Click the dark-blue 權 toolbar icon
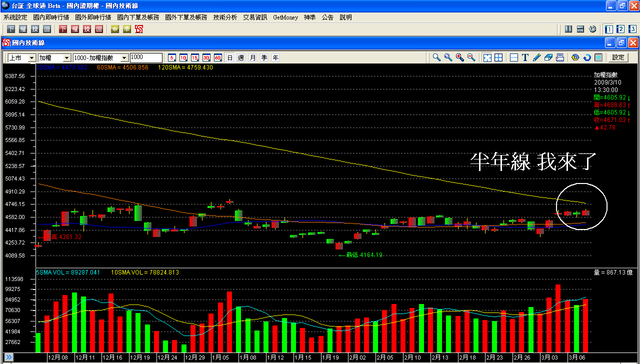640x364 pixels. pyautogui.click(x=23, y=29)
